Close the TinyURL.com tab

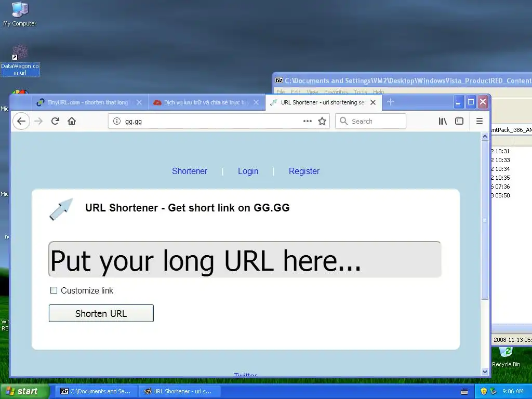click(x=139, y=102)
